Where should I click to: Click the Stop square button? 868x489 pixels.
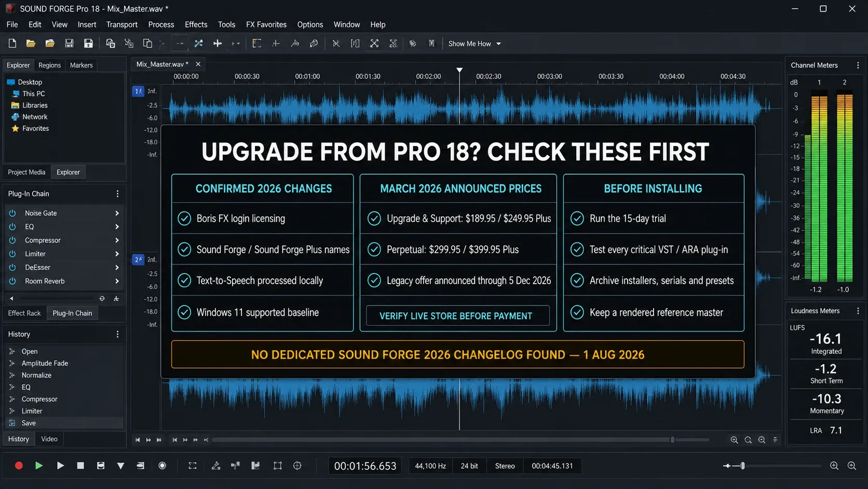pos(80,466)
